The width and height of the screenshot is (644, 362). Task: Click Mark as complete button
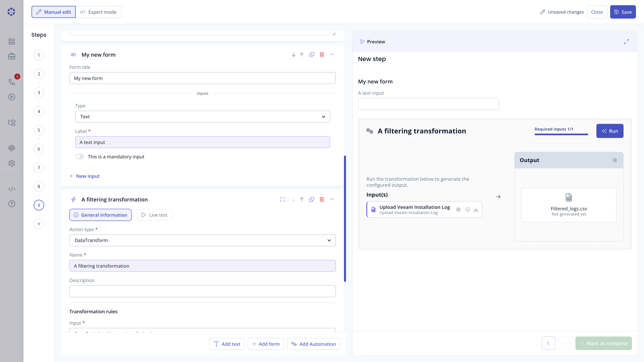point(604,343)
